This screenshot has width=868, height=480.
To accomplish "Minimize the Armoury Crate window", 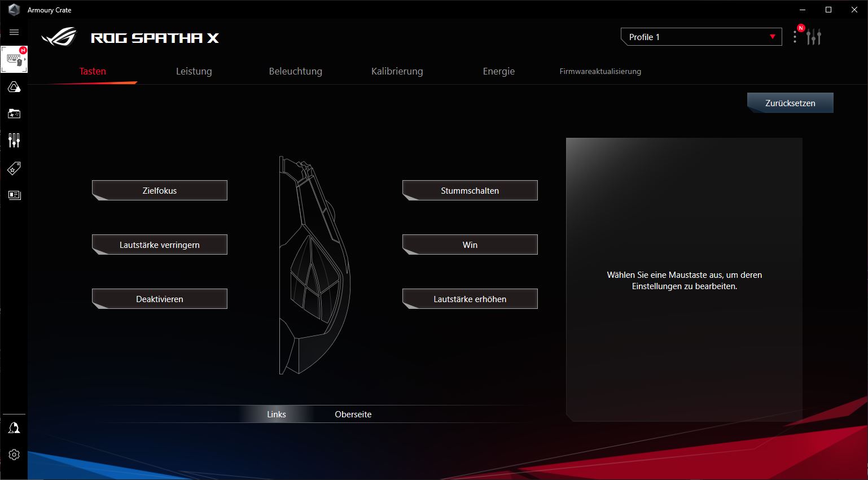I will pyautogui.click(x=803, y=10).
